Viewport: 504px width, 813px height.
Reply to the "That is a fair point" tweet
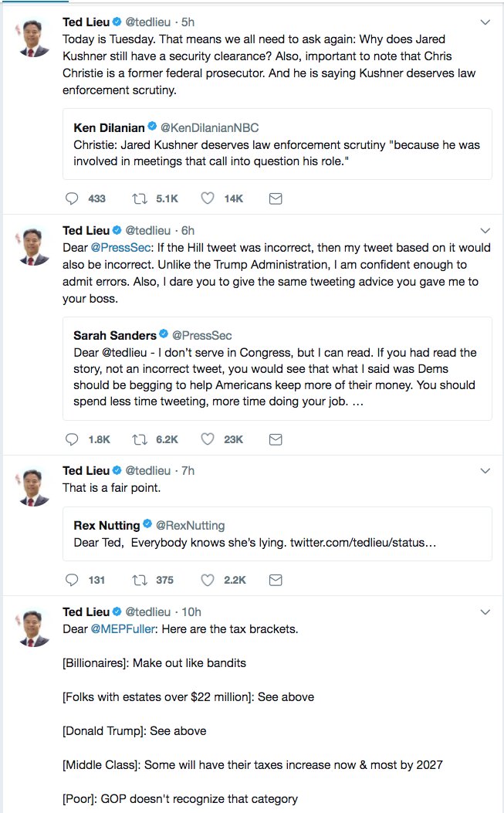[x=73, y=580]
